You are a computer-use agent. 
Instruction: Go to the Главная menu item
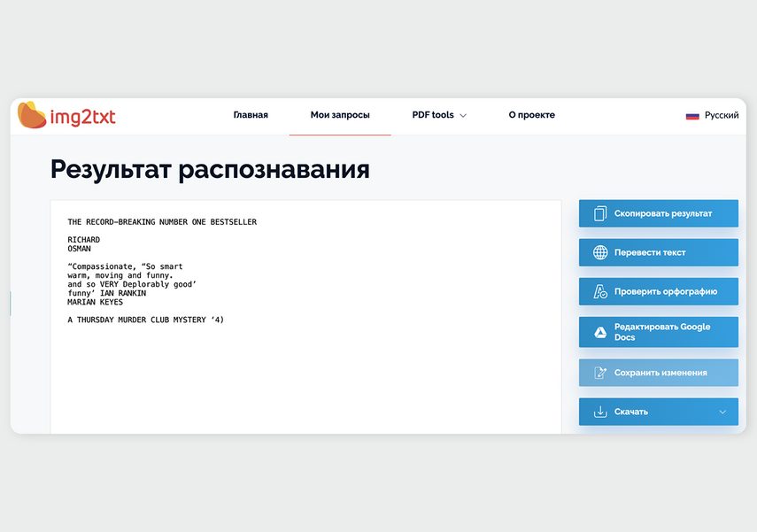click(x=251, y=115)
